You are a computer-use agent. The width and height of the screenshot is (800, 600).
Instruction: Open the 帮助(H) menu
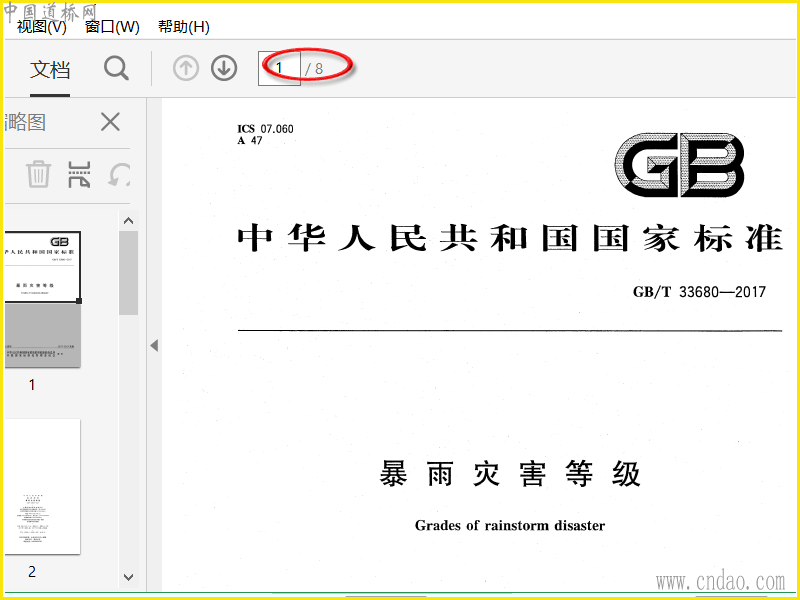pos(184,27)
